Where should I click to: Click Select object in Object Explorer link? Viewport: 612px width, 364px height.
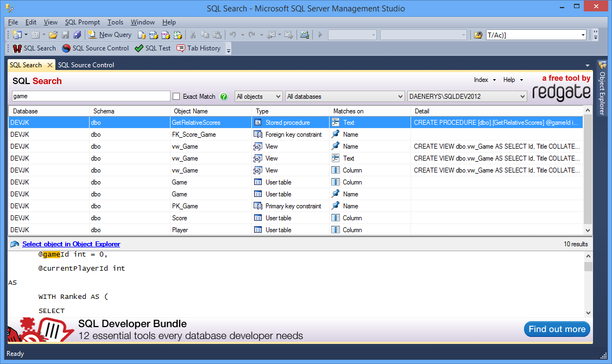(71, 244)
